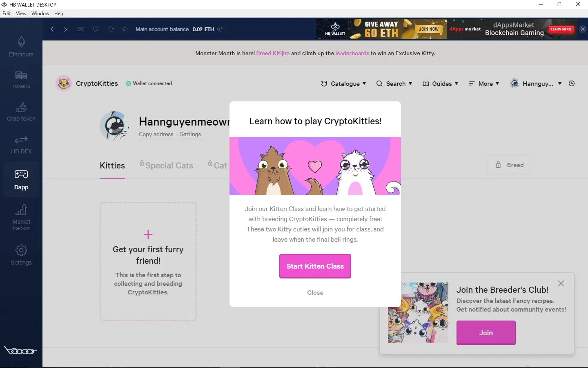Click the gamepad Dapp icon in the toolbar

(x=81, y=29)
